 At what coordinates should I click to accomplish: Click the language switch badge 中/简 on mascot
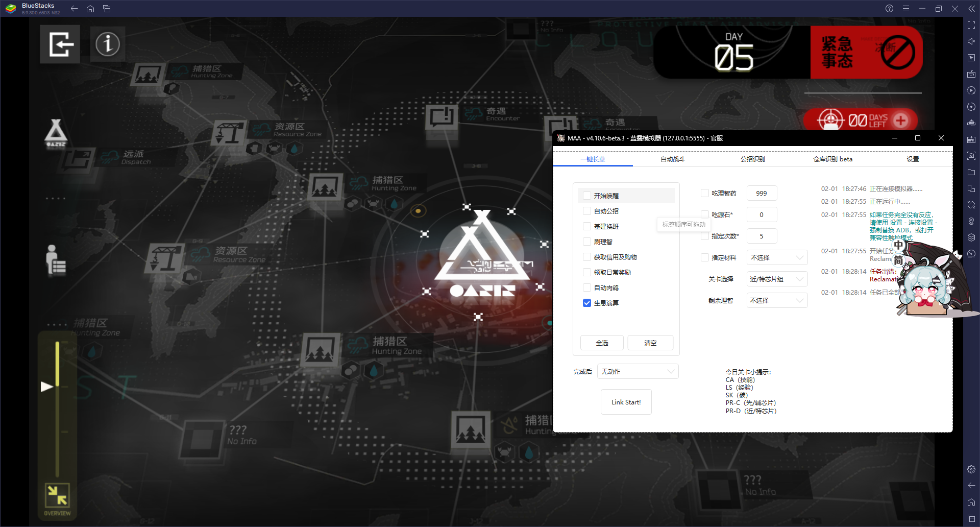(x=898, y=253)
